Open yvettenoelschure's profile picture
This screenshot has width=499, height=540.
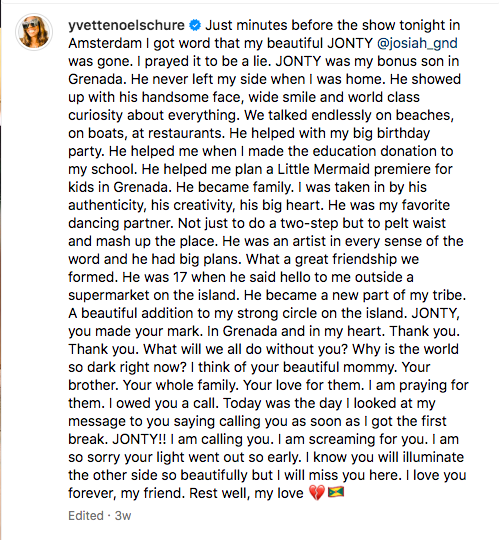[34, 32]
